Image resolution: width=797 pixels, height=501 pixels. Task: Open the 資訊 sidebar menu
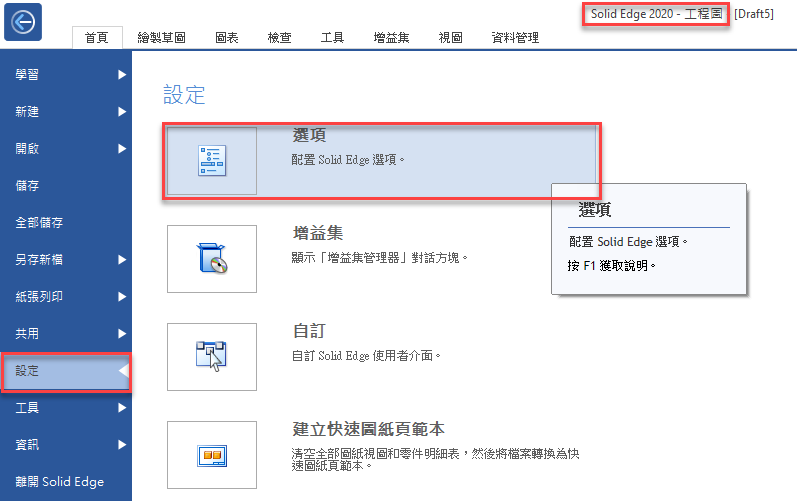coord(66,445)
